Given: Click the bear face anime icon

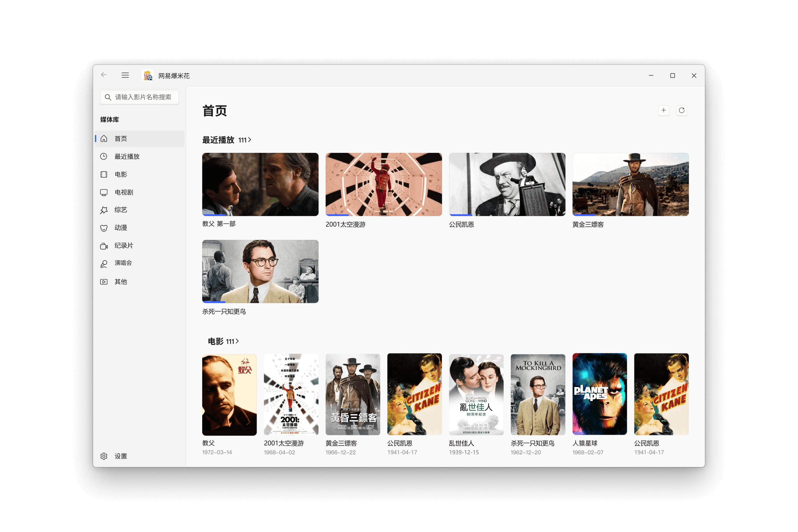Looking at the screenshot, I should click(x=104, y=228).
